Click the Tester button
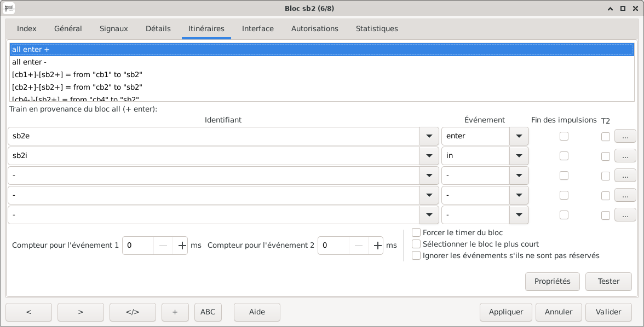This screenshot has width=644, height=327. tap(608, 282)
